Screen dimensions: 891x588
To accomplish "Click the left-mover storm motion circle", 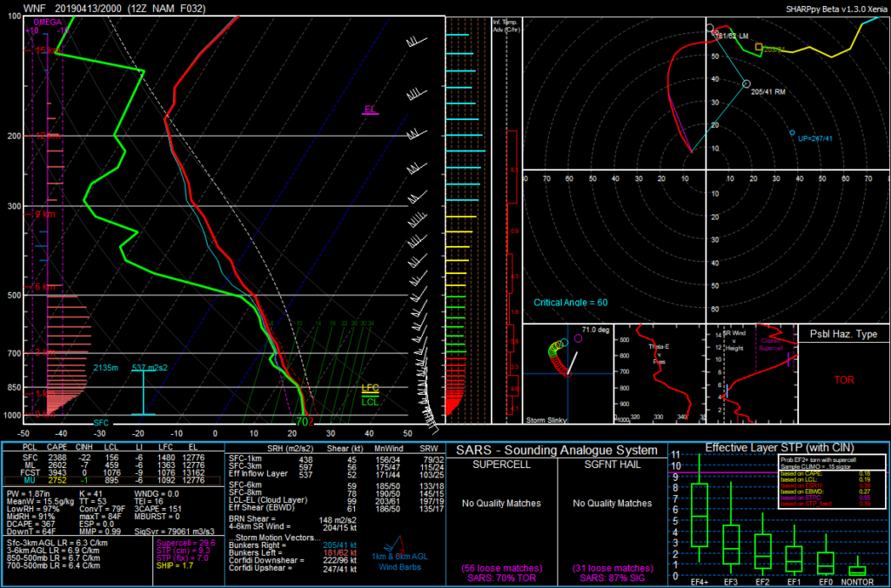I will pyautogui.click(x=710, y=29).
